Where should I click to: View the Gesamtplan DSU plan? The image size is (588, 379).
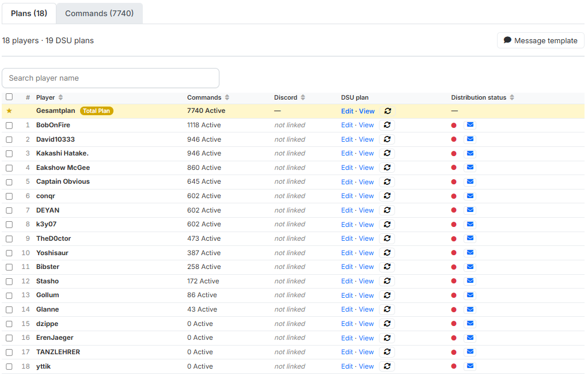coord(367,111)
